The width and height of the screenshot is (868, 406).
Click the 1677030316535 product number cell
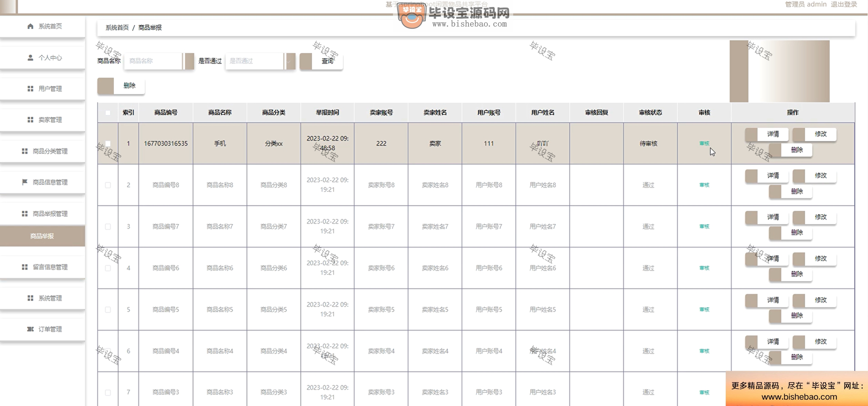coord(166,143)
